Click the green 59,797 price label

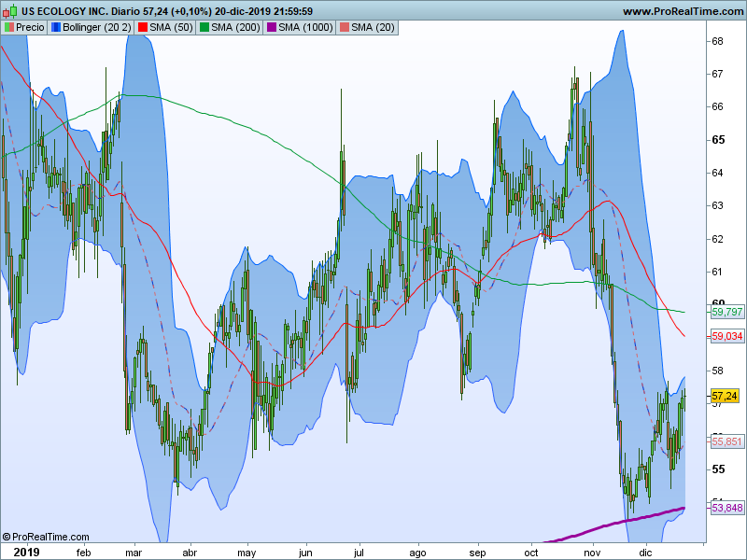726,313
